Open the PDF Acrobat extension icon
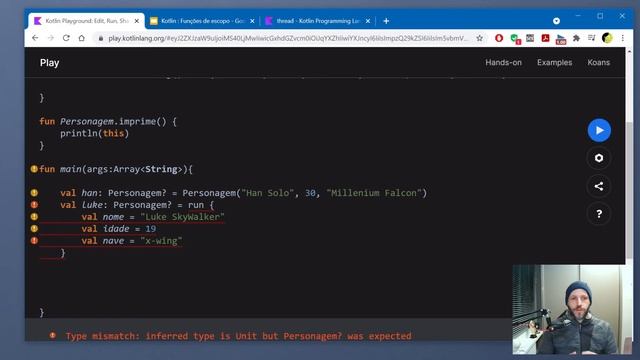This screenshot has height=360, width=640. point(545,38)
